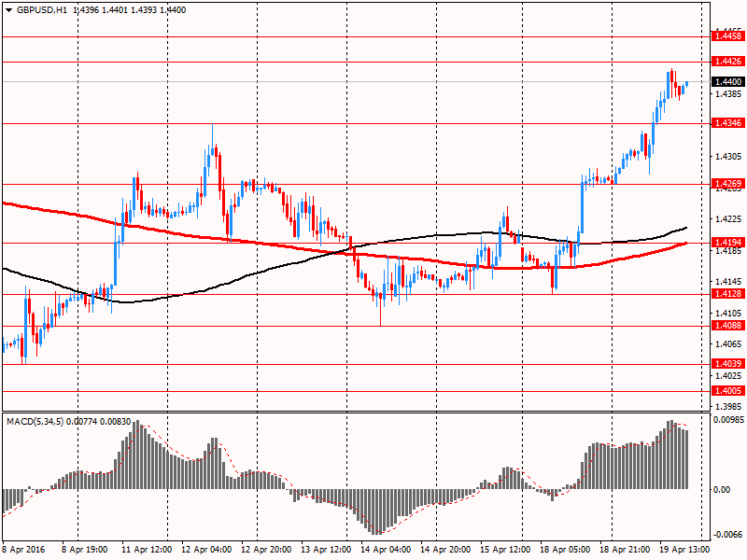Screen dimensions: 747x560
Task: Click the 18 Apr 05:00 time label
Action: click(565, 549)
